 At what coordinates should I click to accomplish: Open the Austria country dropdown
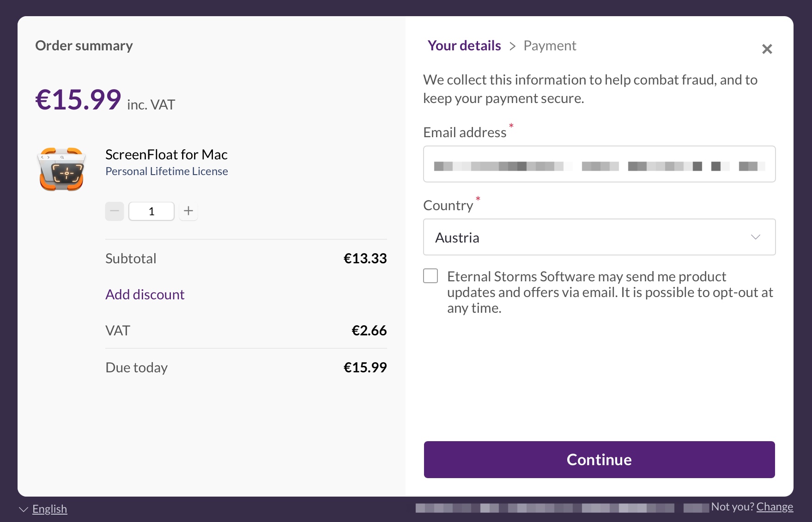(599, 237)
